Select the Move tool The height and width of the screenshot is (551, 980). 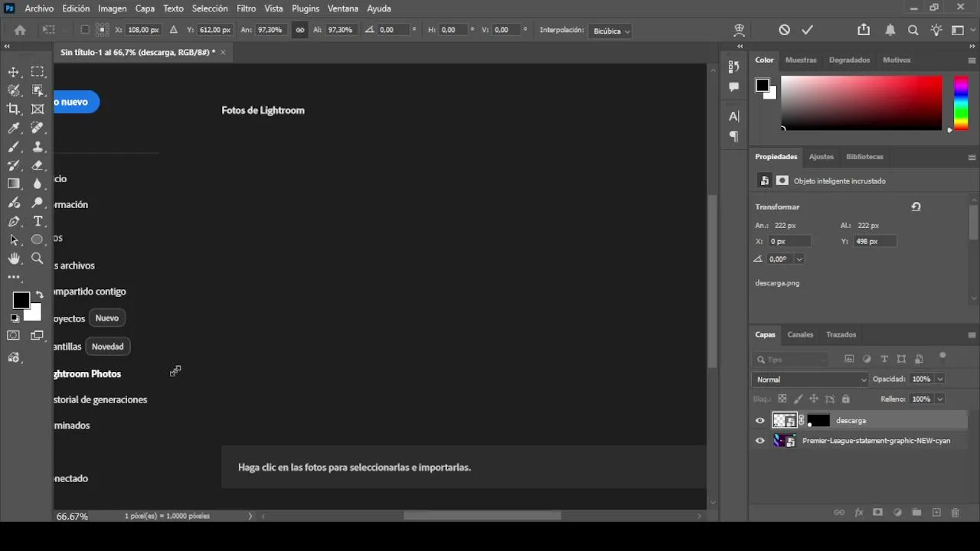[14, 72]
